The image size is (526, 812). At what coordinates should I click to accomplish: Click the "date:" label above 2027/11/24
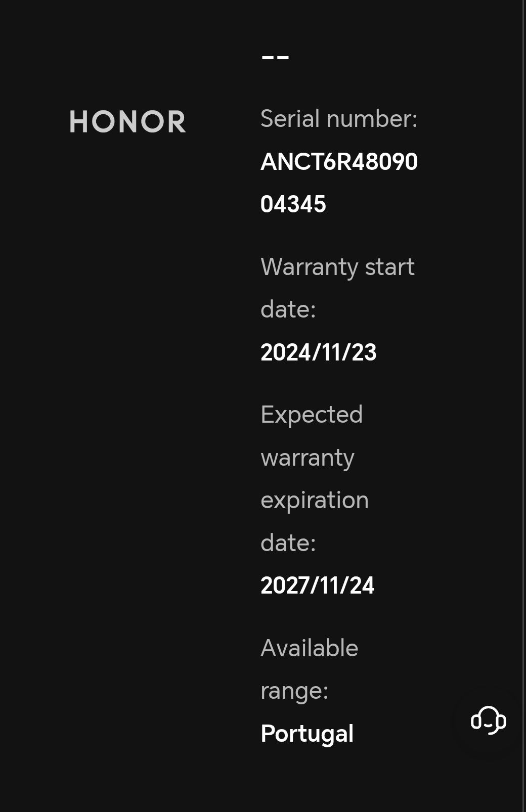[288, 543]
